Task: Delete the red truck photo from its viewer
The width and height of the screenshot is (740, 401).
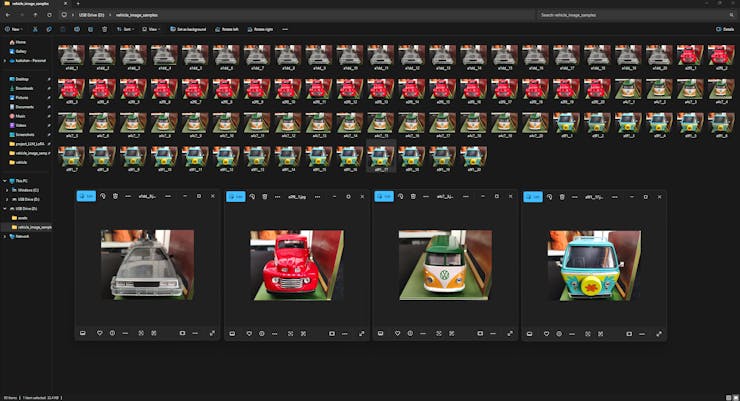Action: [x=265, y=196]
